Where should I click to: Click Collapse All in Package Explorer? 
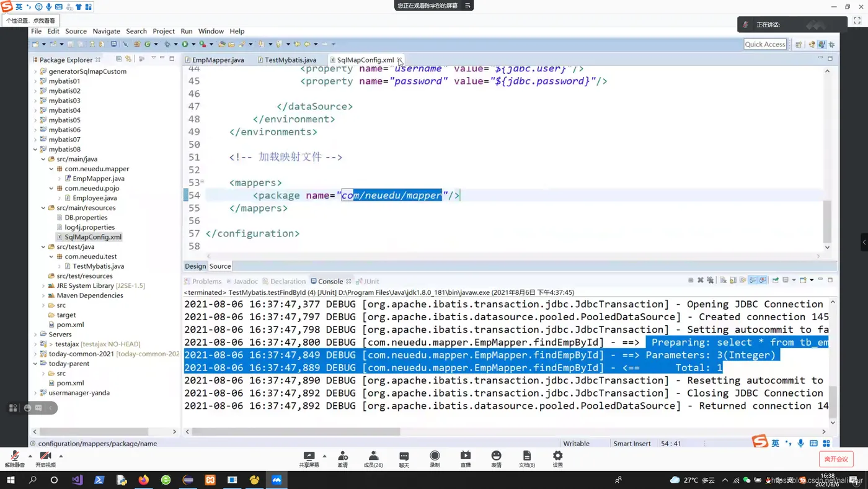point(118,59)
